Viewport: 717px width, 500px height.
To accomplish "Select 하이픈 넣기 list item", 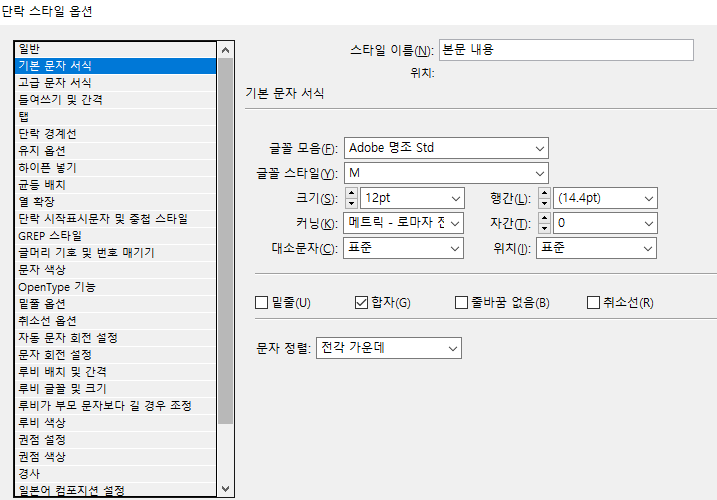I will 115,168.
